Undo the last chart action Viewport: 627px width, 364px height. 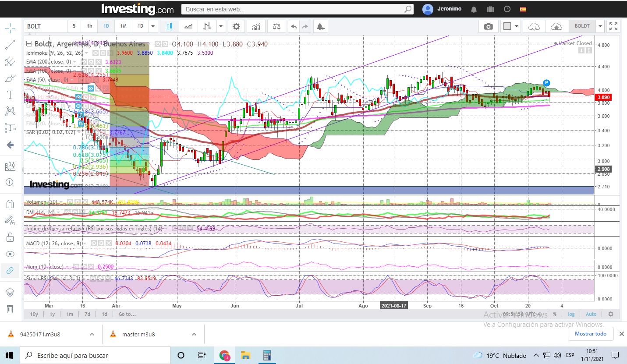click(x=294, y=26)
